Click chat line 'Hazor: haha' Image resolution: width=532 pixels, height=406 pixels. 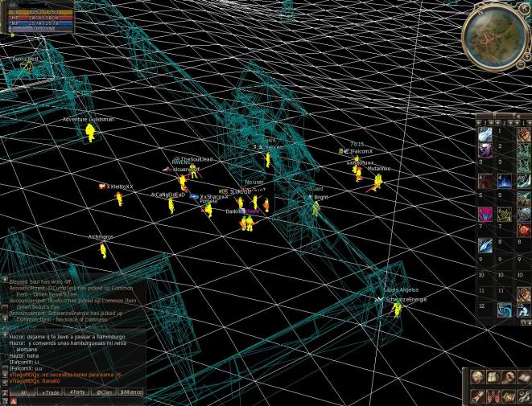[24, 356]
